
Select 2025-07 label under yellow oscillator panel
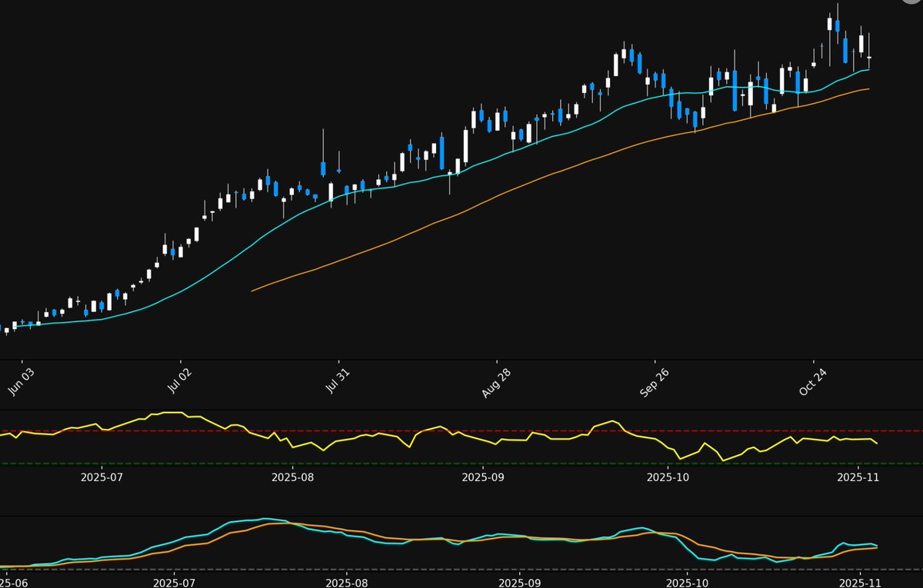point(102,477)
